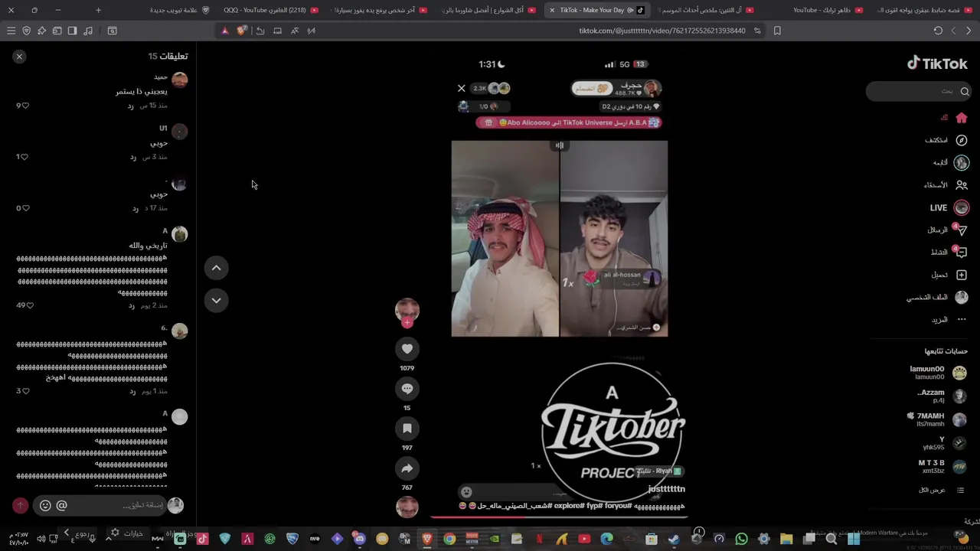Open Steam icon in taskbar
The width and height of the screenshot is (980, 551).
point(674,540)
